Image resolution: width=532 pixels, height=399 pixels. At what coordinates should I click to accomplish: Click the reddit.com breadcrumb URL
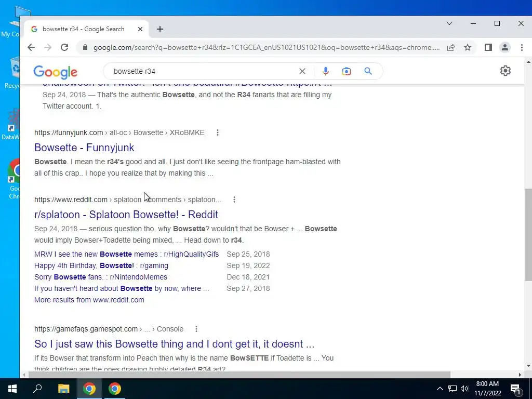128,199
